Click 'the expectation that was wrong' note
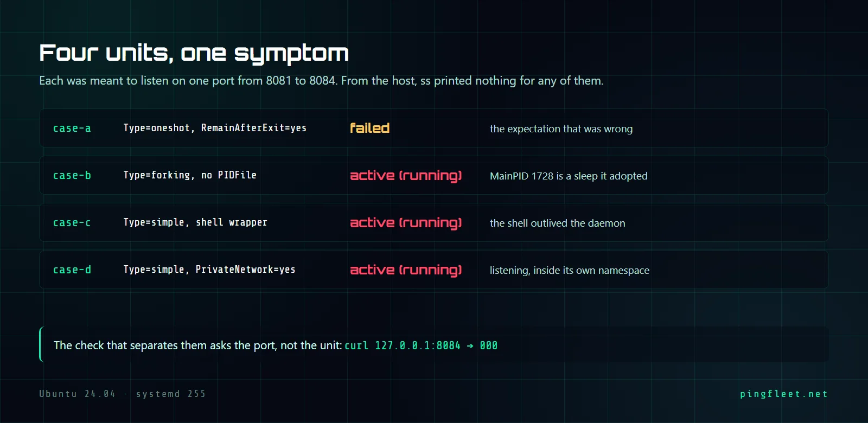This screenshot has width=868, height=423. click(561, 129)
